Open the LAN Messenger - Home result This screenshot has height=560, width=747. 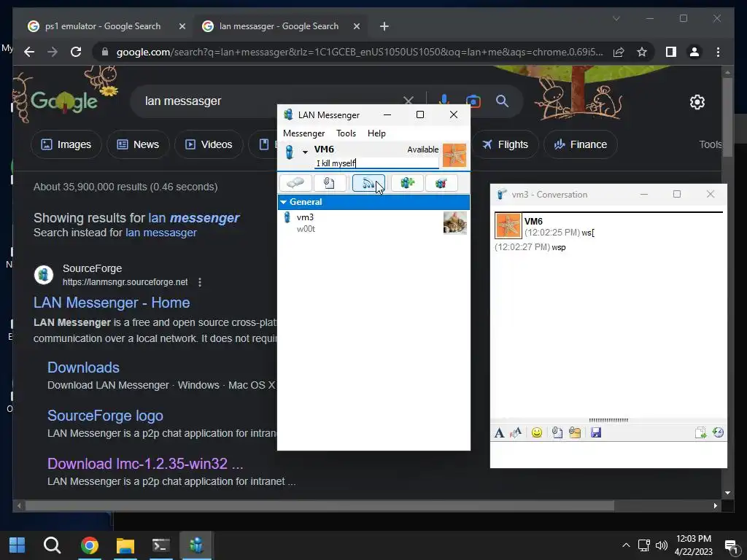coord(112,303)
